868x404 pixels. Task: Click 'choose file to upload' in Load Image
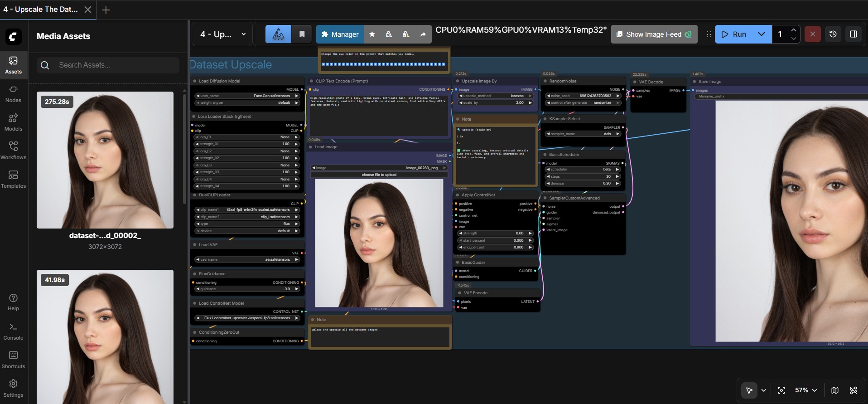pos(379,175)
